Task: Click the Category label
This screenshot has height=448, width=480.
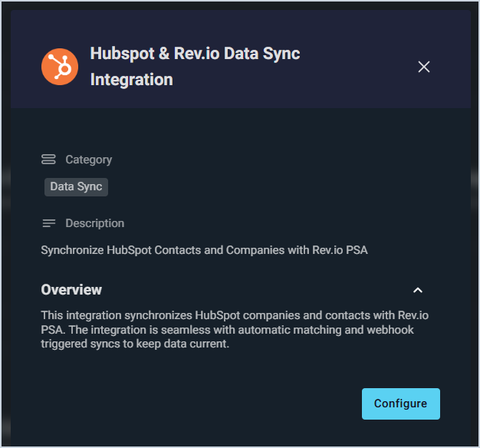Action: [x=89, y=160]
